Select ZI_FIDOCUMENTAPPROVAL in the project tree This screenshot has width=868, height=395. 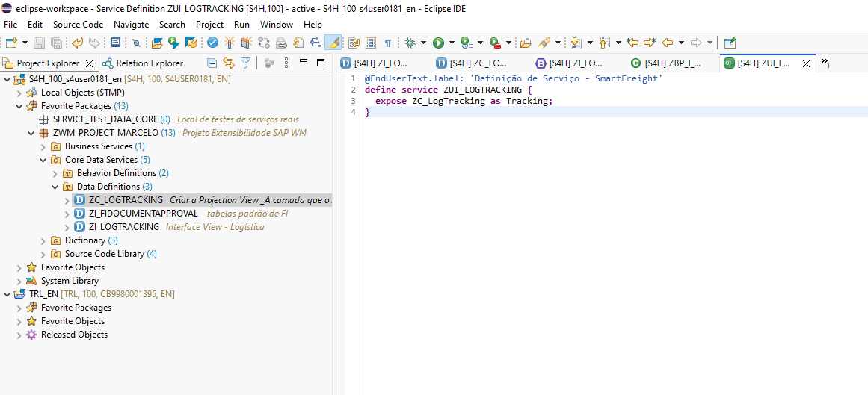(143, 214)
